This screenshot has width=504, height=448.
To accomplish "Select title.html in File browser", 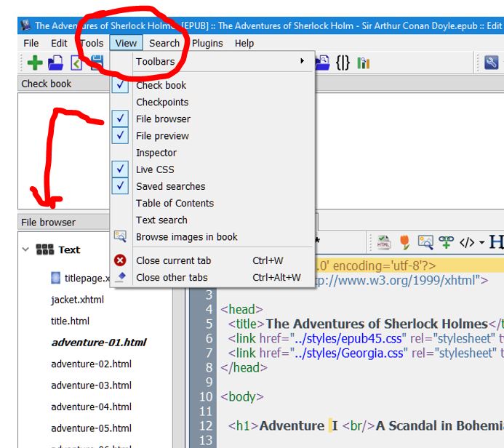I will tap(70, 321).
